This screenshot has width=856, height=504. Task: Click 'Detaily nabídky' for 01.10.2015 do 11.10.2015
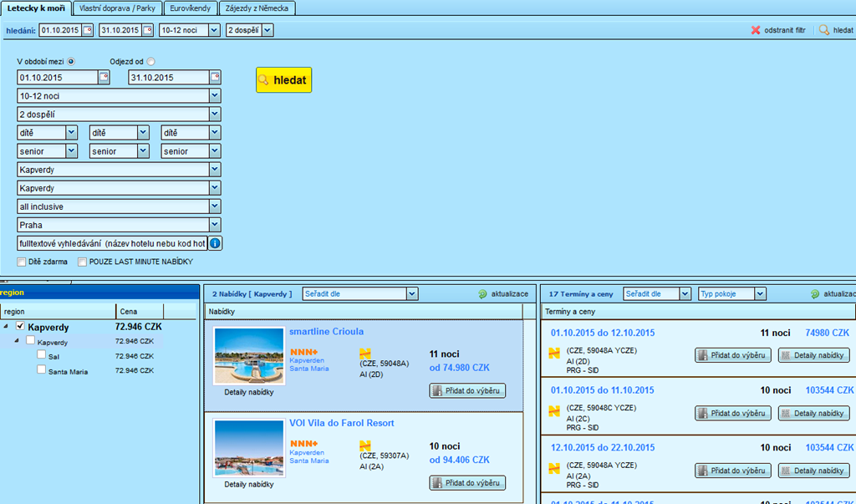[x=814, y=414]
